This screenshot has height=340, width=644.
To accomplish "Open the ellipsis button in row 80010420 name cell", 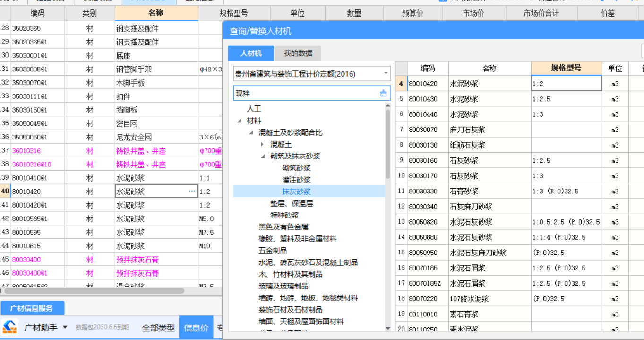I will [x=192, y=192].
